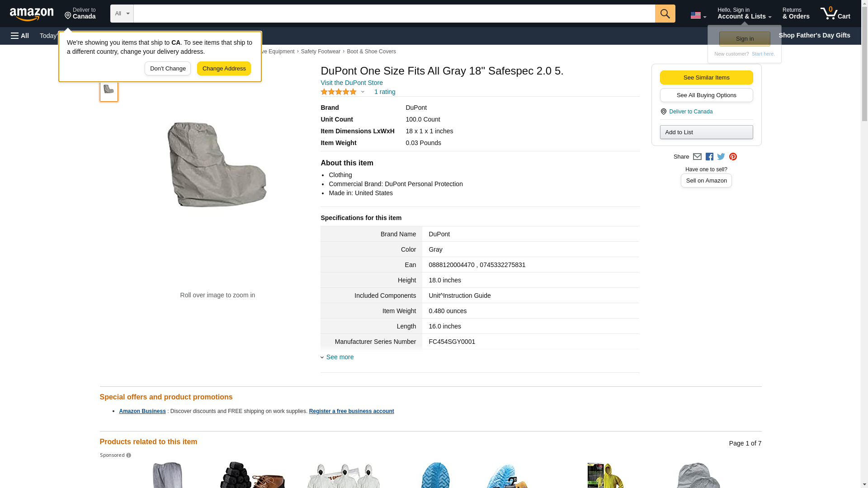Open the All hamburger menu
868x488 pixels.
(20, 36)
